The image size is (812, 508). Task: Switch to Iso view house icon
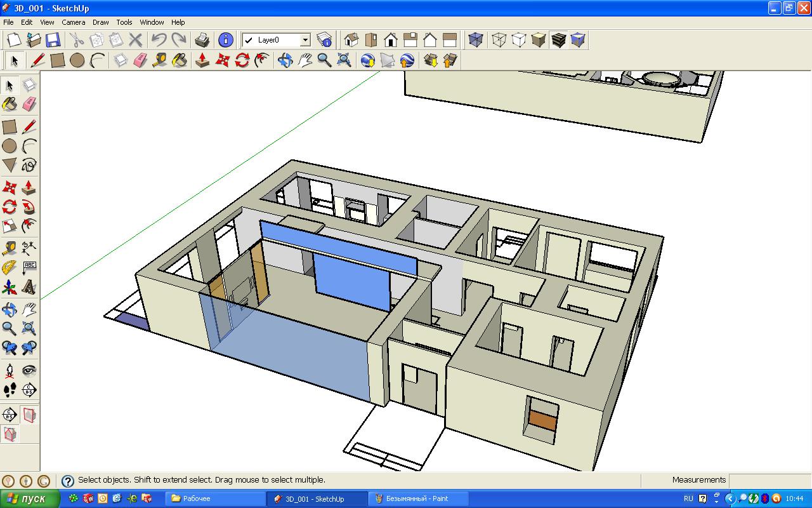coord(351,40)
